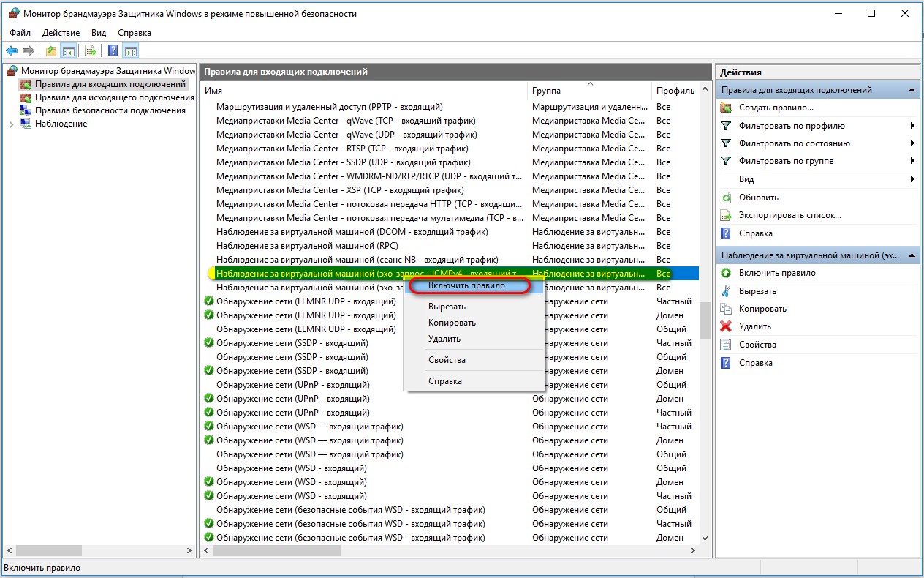924x578 pixels.
Task: Open submenu arrow of Фильтровать по состоянию
Action: [913, 143]
